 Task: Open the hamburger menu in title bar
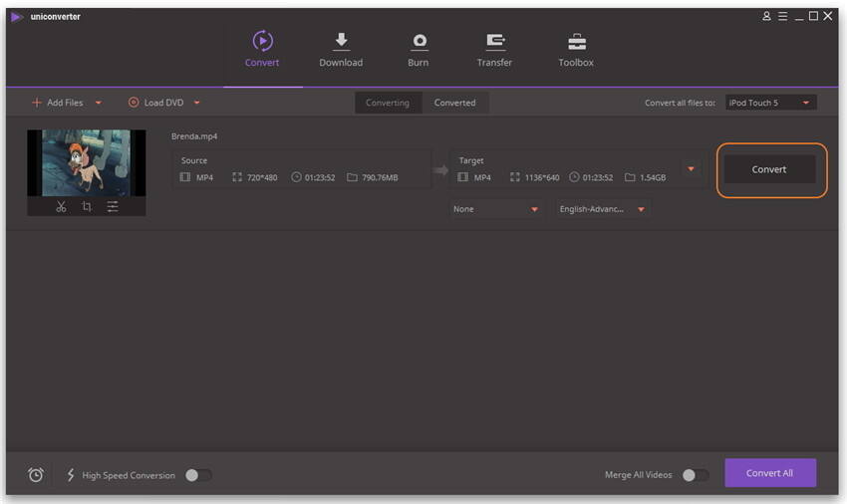[782, 16]
